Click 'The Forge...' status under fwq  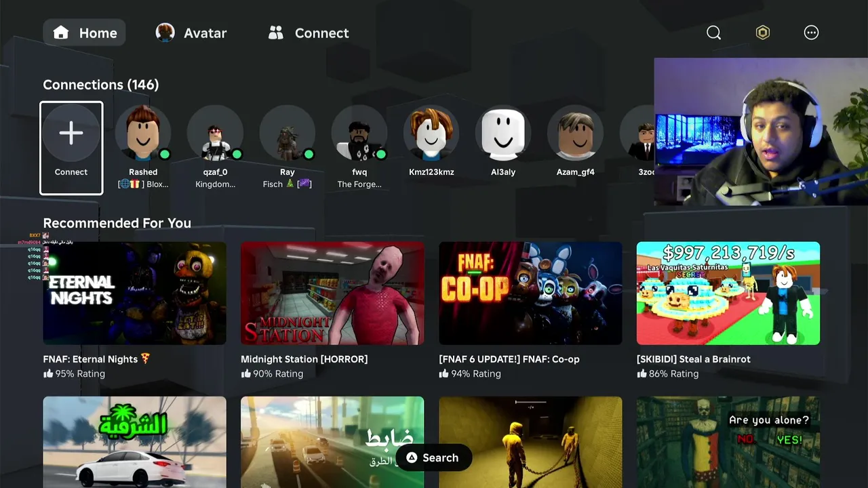click(x=359, y=184)
